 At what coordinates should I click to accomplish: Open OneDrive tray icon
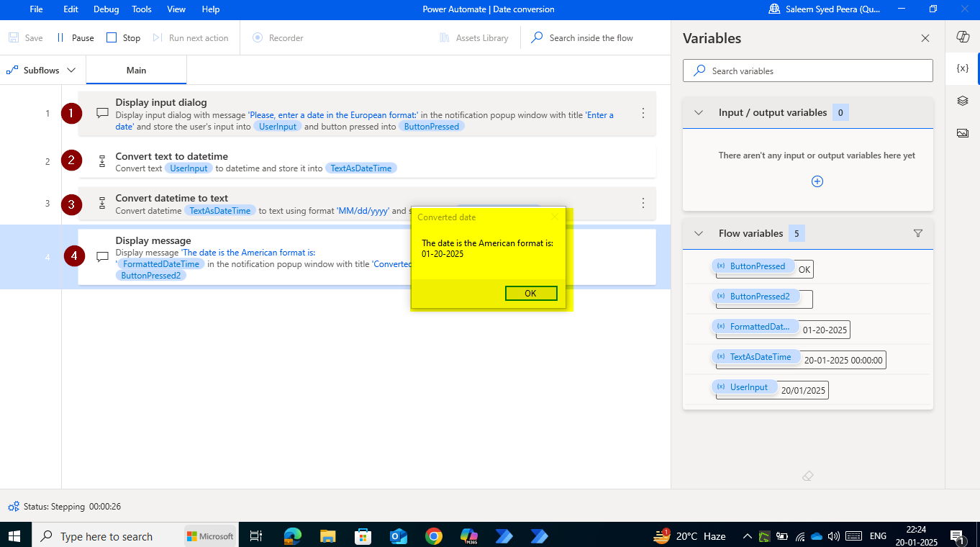pos(817,536)
